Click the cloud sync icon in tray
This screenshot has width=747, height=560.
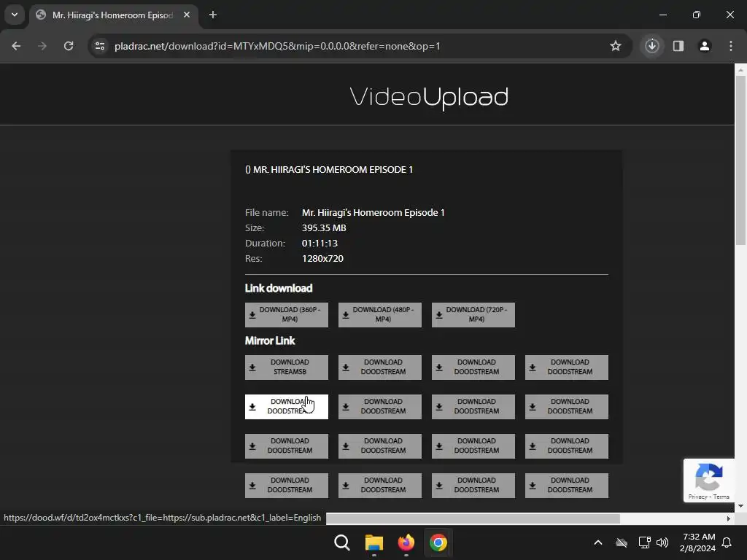tap(622, 542)
